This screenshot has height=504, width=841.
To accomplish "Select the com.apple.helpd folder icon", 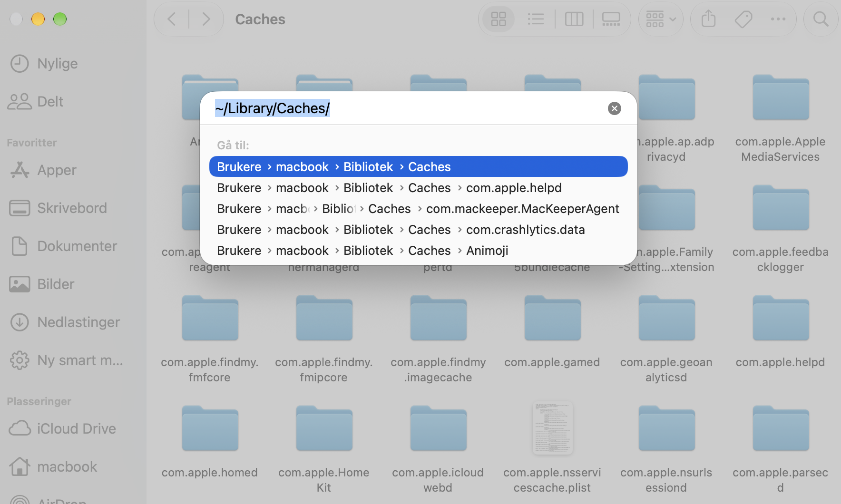I will (781, 318).
